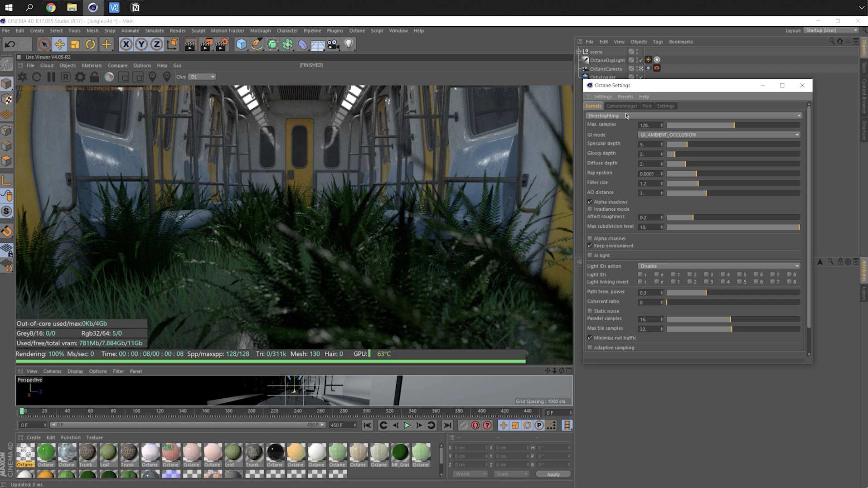Click the Apply button for coordinates

[x=553, y=474]
